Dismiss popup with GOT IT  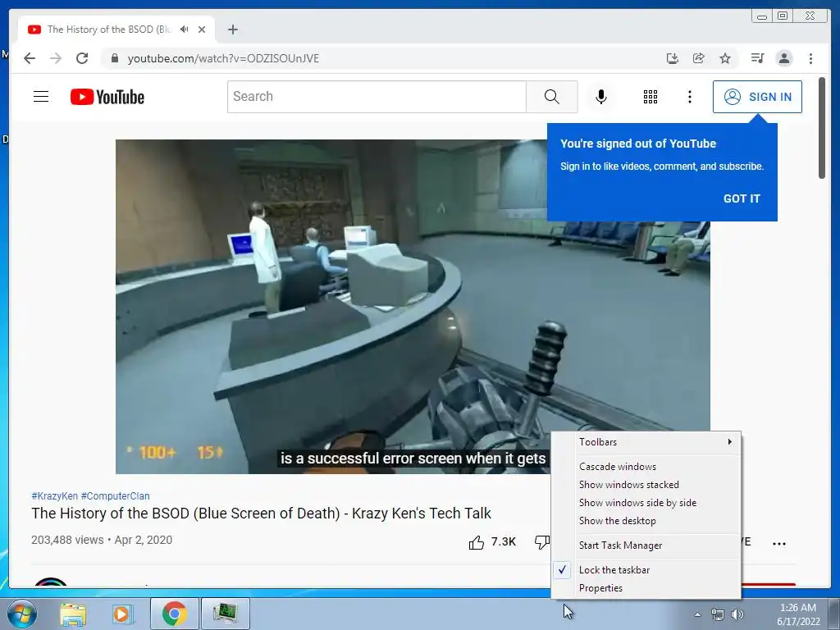click(x=742, y=199)
